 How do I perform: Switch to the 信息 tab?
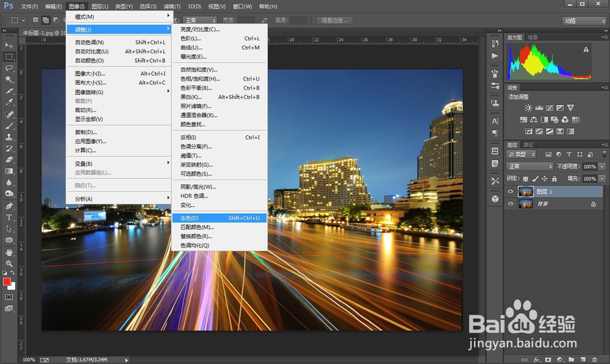533,37
